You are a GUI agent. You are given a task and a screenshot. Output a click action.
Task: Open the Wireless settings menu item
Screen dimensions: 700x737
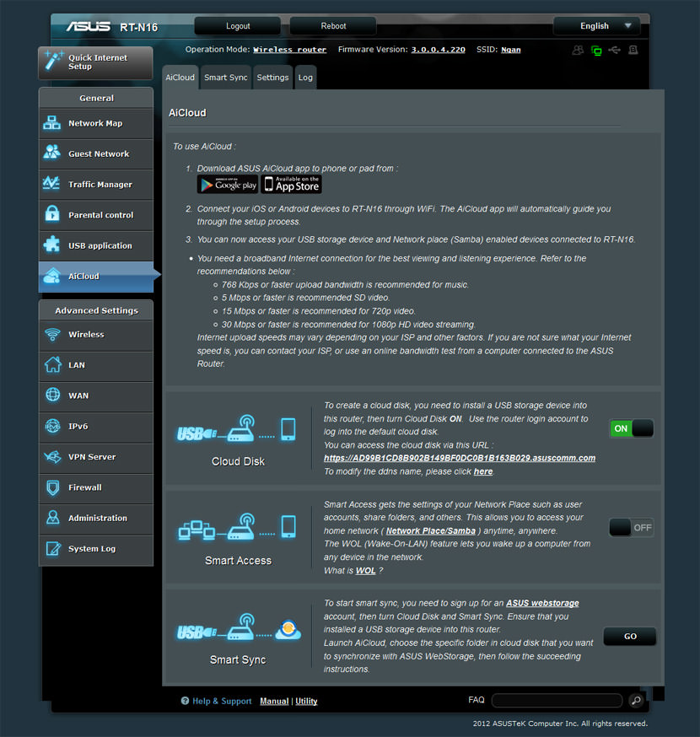coord(96,334)
